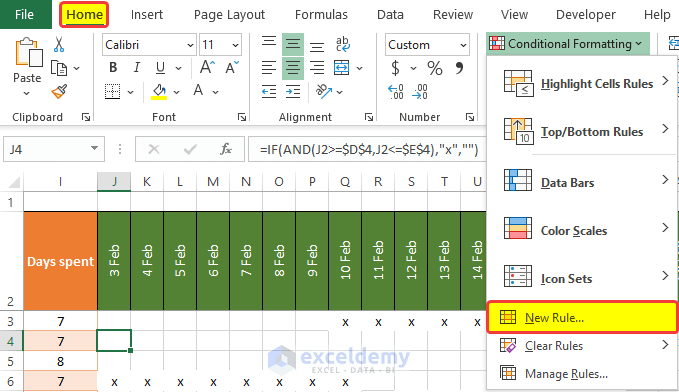
Task: Click the formula bar Cancel X
Action: pos(154,149)
